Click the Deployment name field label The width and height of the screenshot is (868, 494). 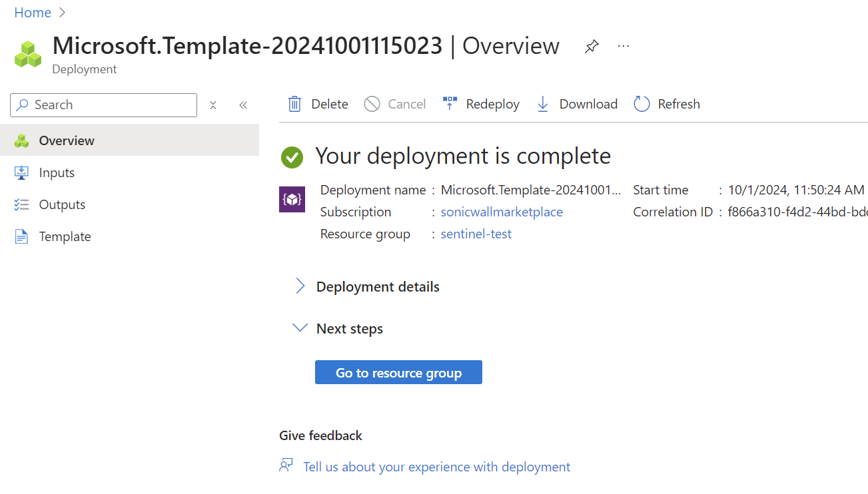coord(373,190)
